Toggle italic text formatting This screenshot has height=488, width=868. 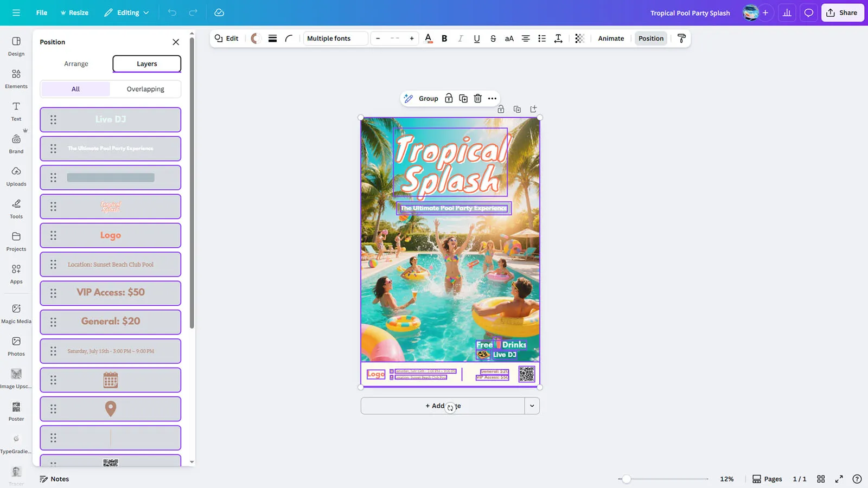tap(460, 38)
